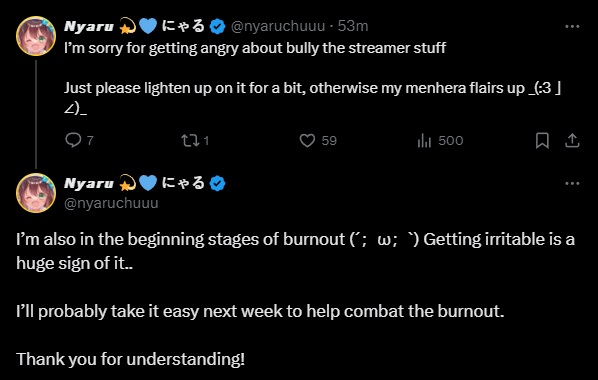This screenshot has height=380, width=598.
Task: Open more options on the burnout tweet
Action: 572,184
